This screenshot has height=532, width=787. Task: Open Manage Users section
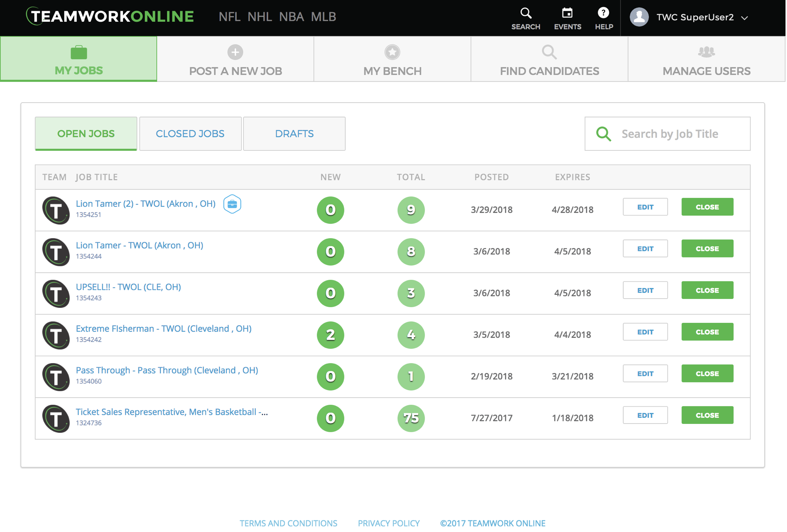pos(706,60)
